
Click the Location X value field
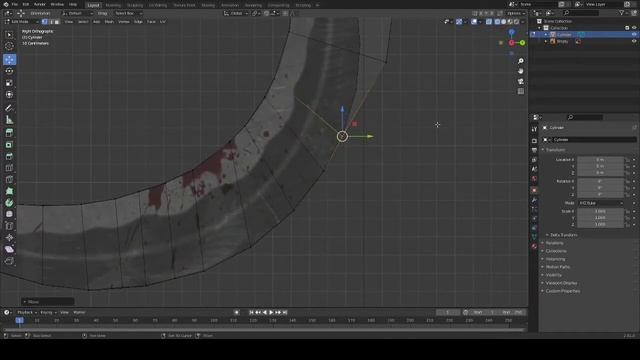coord(600,160)
